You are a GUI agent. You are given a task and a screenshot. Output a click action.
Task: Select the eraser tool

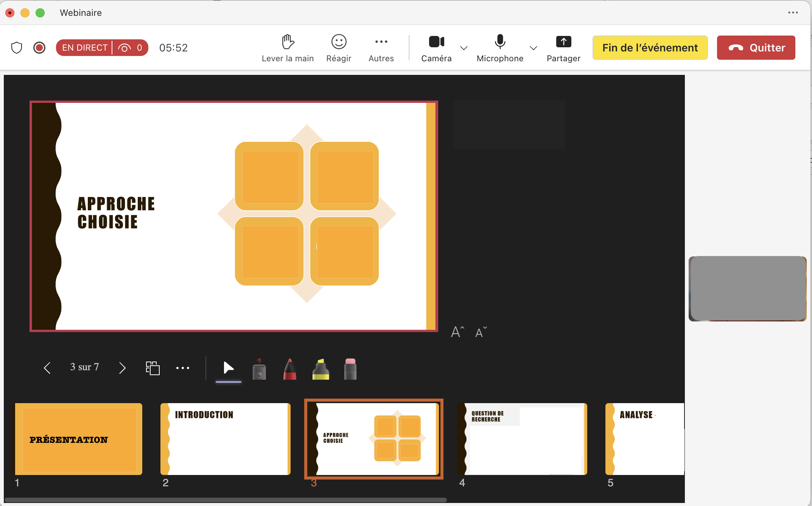350,369
